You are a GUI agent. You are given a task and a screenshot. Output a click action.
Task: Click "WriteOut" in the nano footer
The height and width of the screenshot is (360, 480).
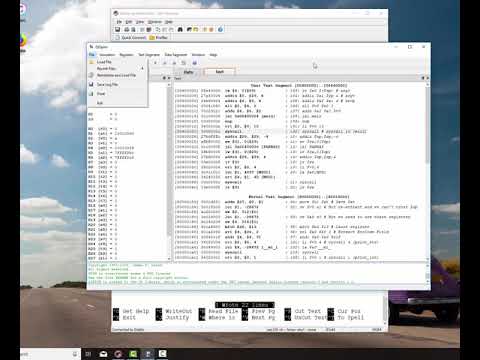coord(178,311)
